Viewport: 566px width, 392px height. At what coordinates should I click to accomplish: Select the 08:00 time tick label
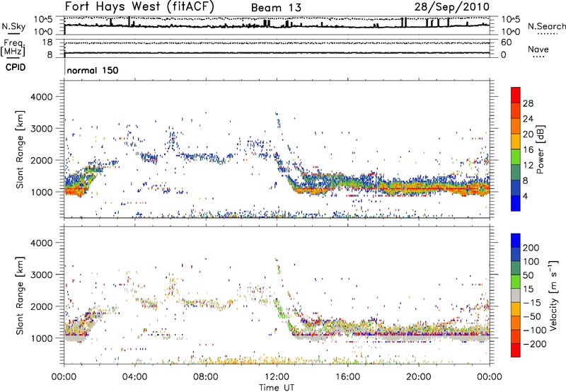(206, 377)
